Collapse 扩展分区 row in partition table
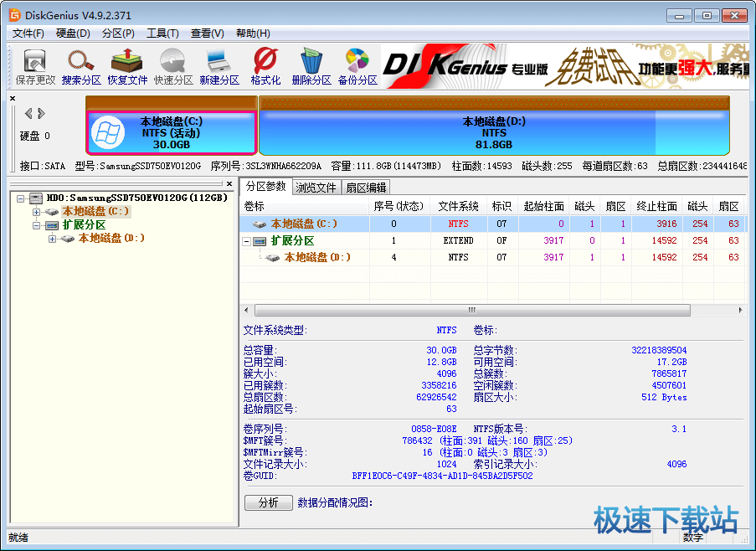This screenshot has width=756, height=551. (246, 241)
